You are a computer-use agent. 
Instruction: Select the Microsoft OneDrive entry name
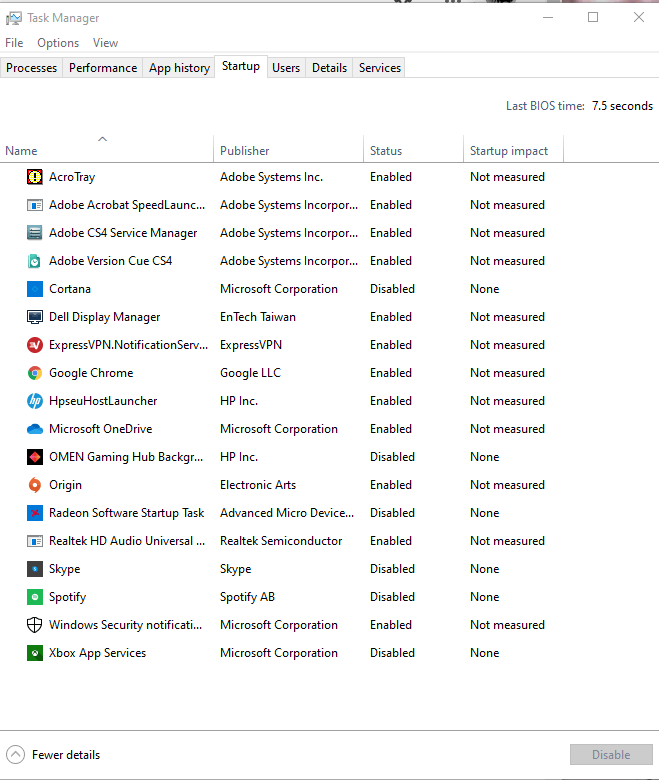click(100, 429)
